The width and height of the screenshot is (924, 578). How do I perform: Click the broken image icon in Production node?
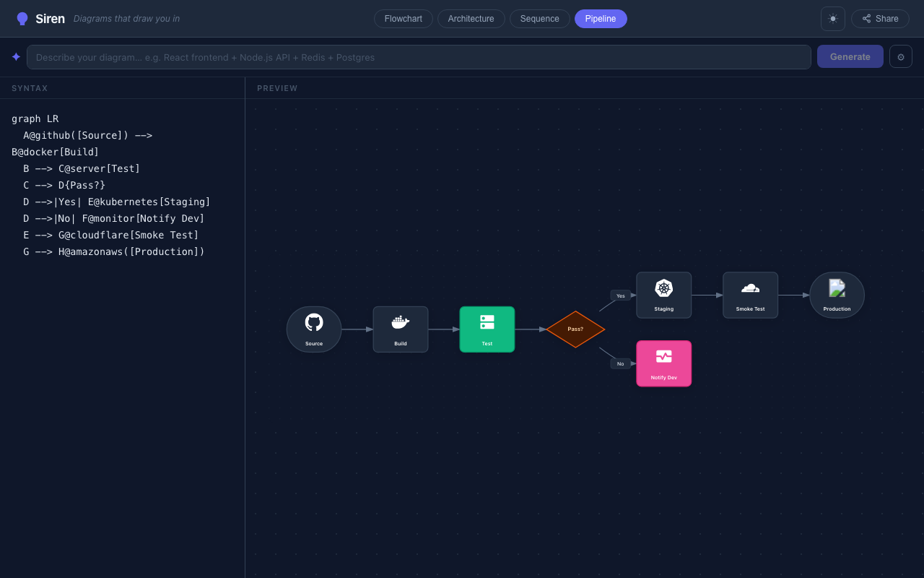[837, 288]
